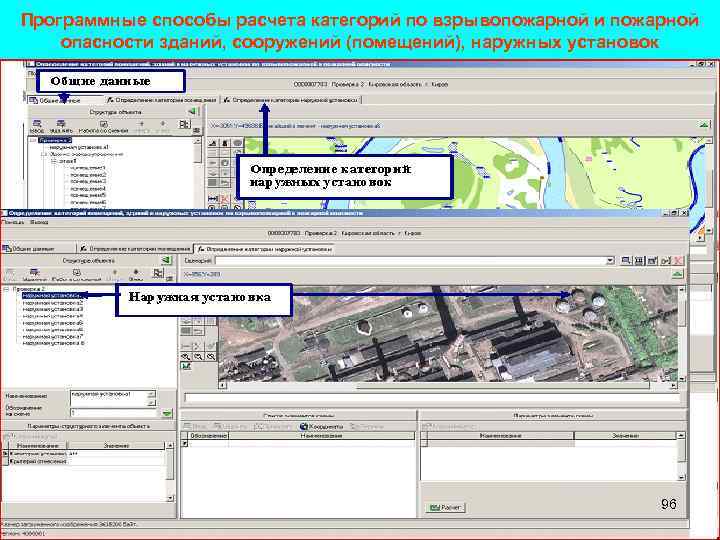Click the 'Расчет' button
This screenshot has height=540, width=720.
tap(445, 507)
